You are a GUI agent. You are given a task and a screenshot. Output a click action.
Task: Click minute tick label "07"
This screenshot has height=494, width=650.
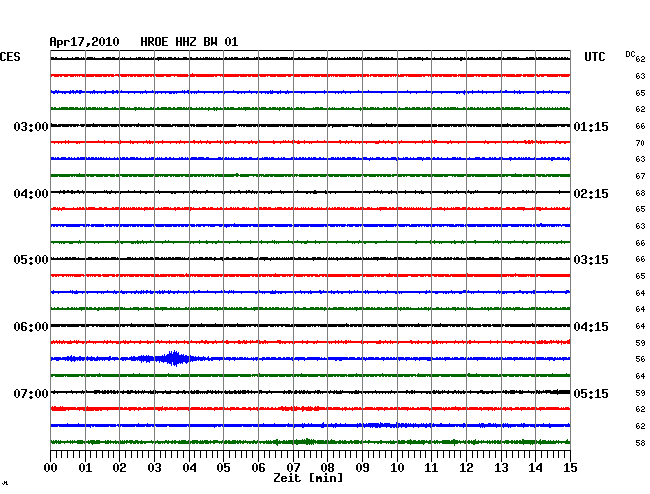[x=293, y=467]
